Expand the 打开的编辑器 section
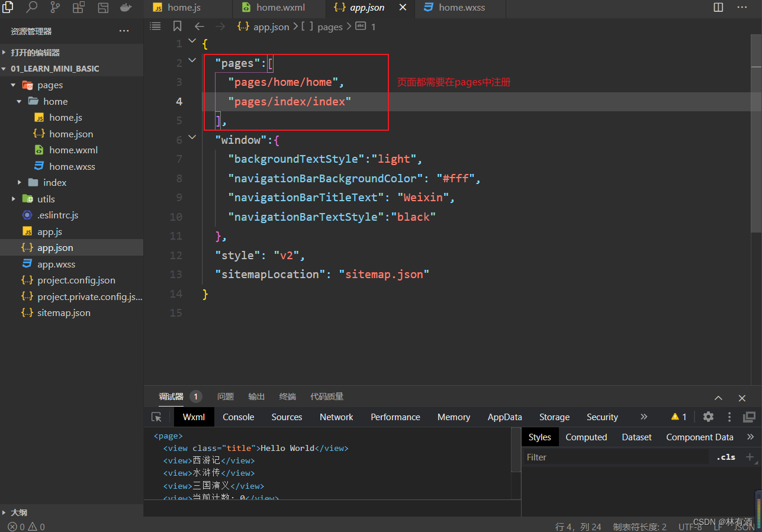 coord(72,52)
